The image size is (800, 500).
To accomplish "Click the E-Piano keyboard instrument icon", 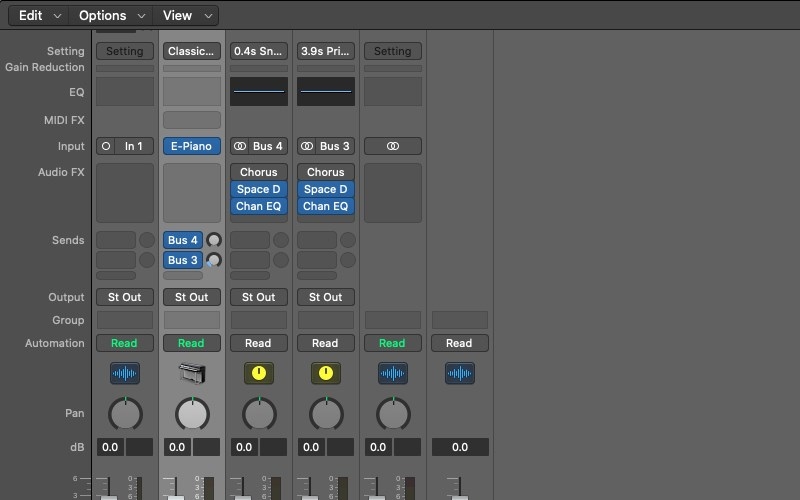I will click(x=191, y=373).
